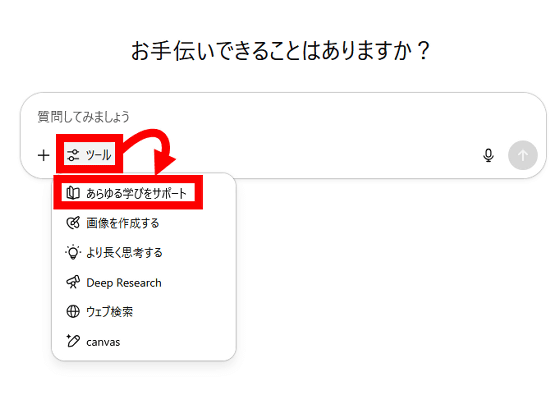Click the pencil canvas icon
The height and width of the screenshot is (414, 560).
pos(73,341)
